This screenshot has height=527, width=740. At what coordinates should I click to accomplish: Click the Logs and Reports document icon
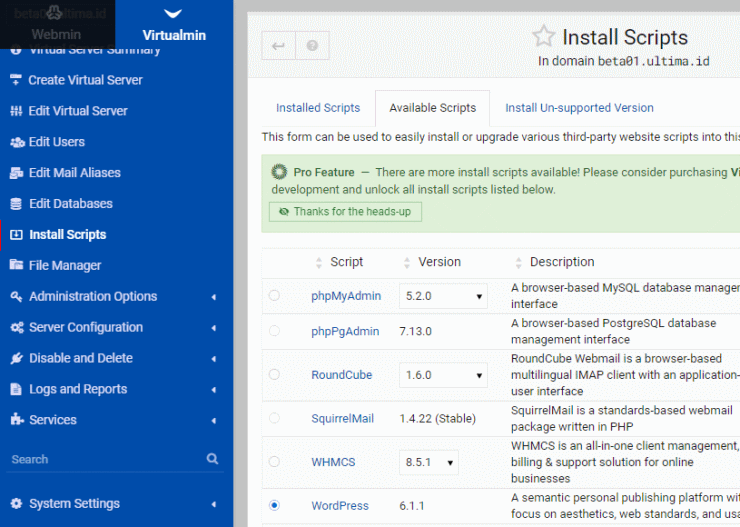pyautogui.click(x=16, y=389)
